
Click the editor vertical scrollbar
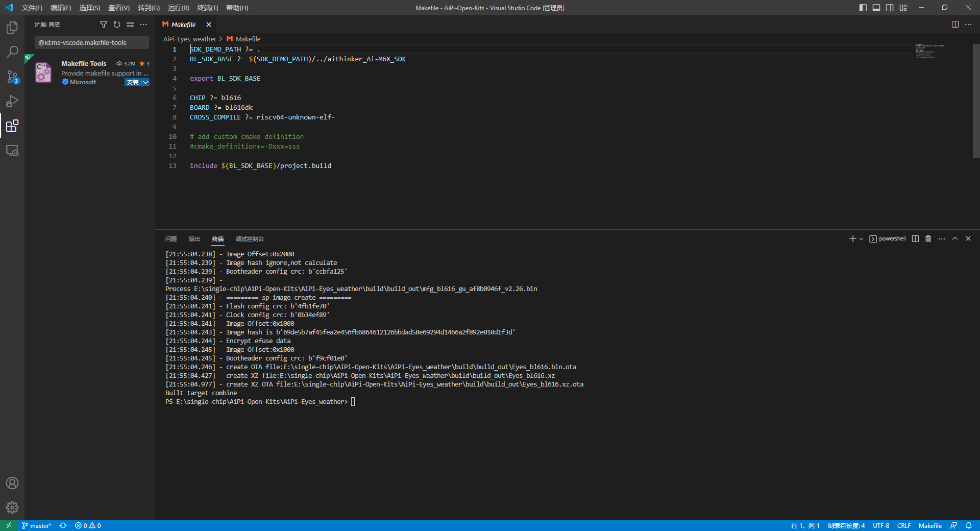coord(976,102)
